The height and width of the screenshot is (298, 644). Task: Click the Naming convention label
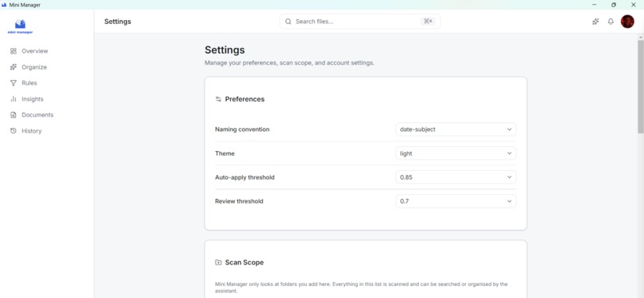(242, 129)
